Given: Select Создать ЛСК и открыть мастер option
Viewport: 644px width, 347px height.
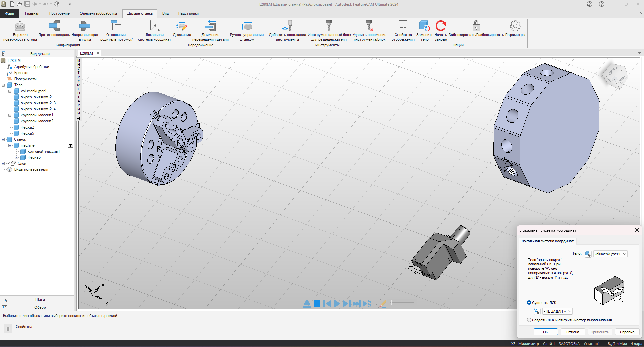Looking at the screenshot, I should (x=529, y=320).
